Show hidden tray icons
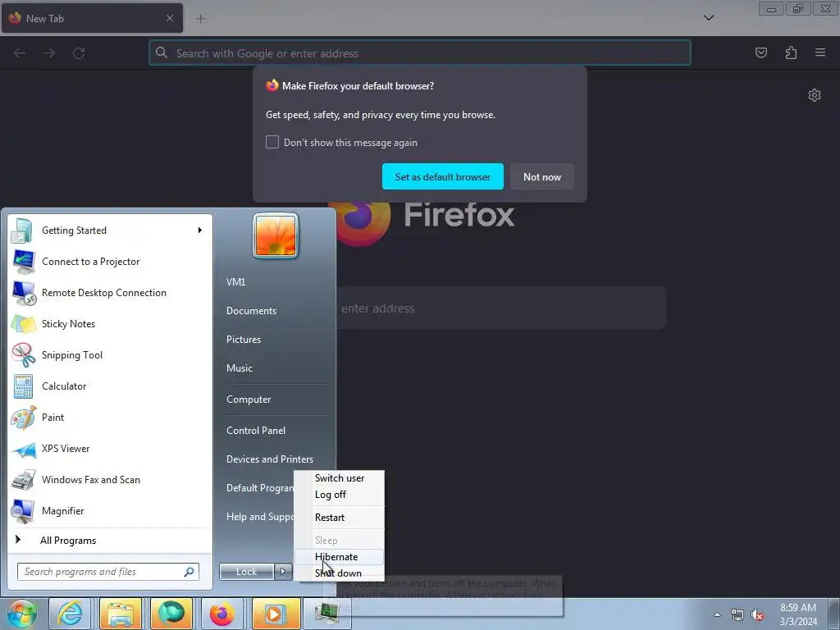840x630 pixels. [717, 615]
